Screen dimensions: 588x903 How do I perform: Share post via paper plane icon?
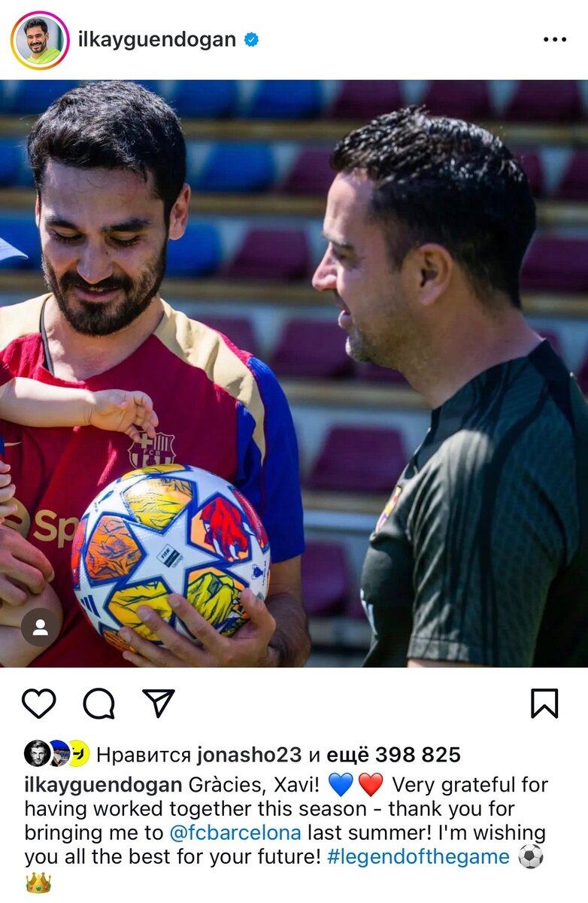coord(158,703)
